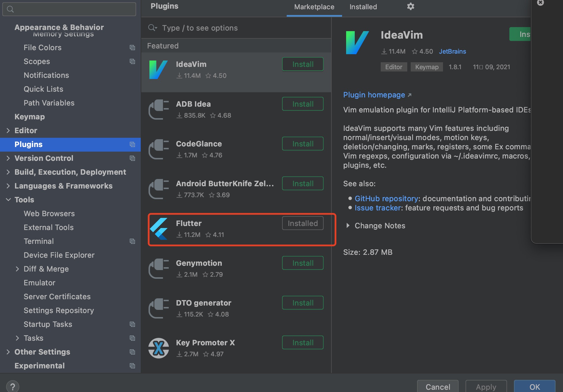This screenshot has width=563, height=392.
Task: Install the CodeGlance plugin
Action: click(303, 144)
